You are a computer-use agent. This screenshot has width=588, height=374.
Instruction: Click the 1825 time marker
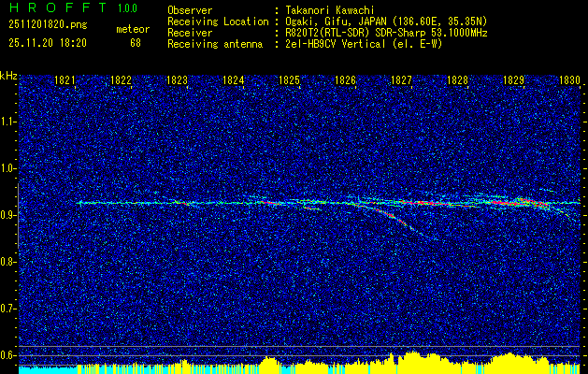[x=289, y=79]
